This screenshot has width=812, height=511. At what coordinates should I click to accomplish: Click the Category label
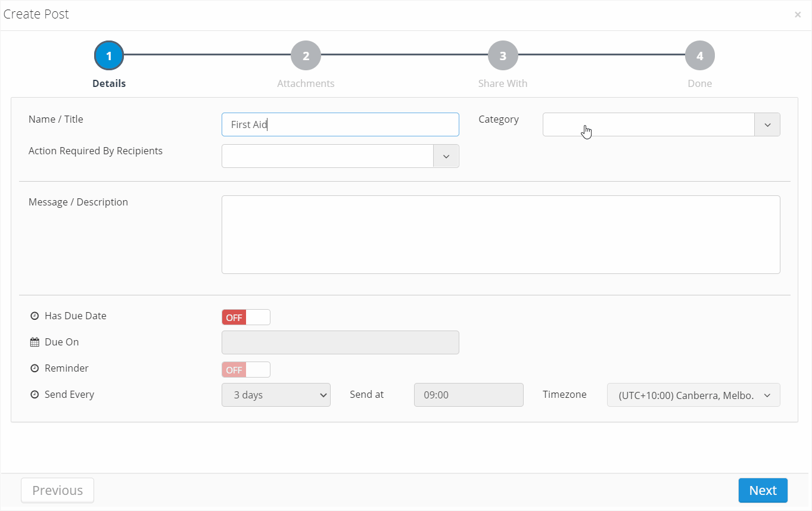pos(499,119)
